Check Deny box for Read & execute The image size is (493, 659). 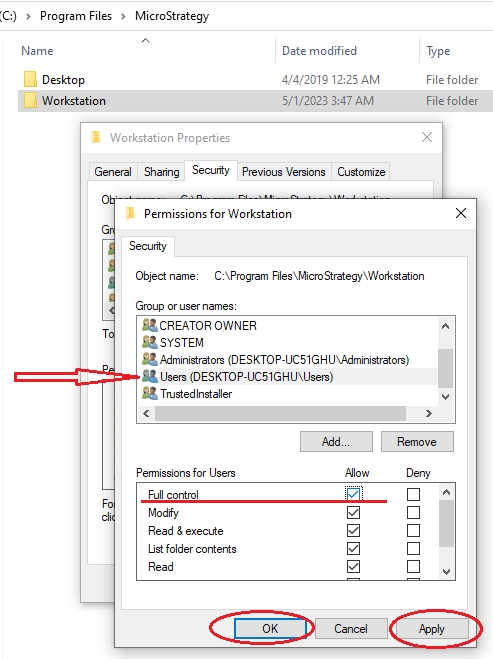413,530
